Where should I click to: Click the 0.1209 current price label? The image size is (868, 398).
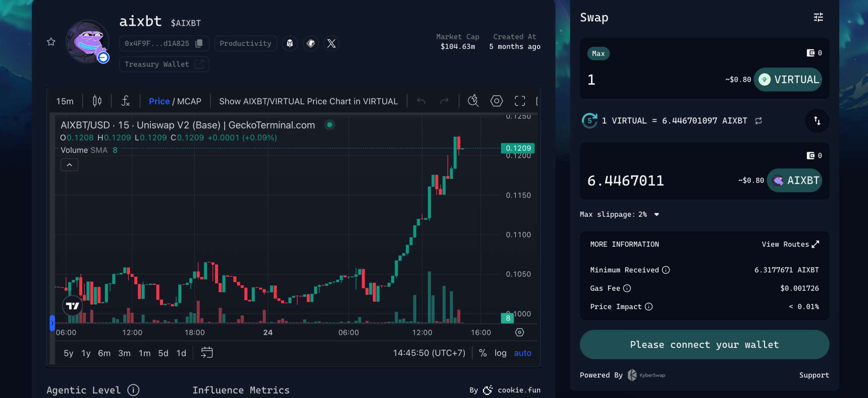[518, 149]
